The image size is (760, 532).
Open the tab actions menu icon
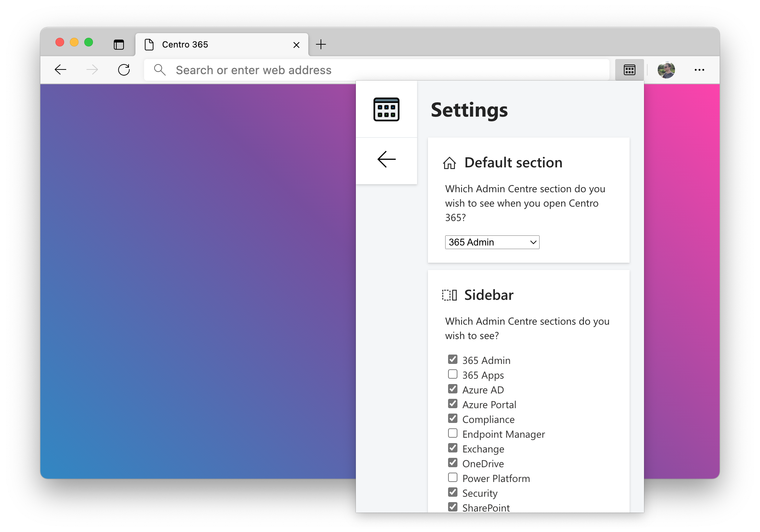(x=119, y=45)
